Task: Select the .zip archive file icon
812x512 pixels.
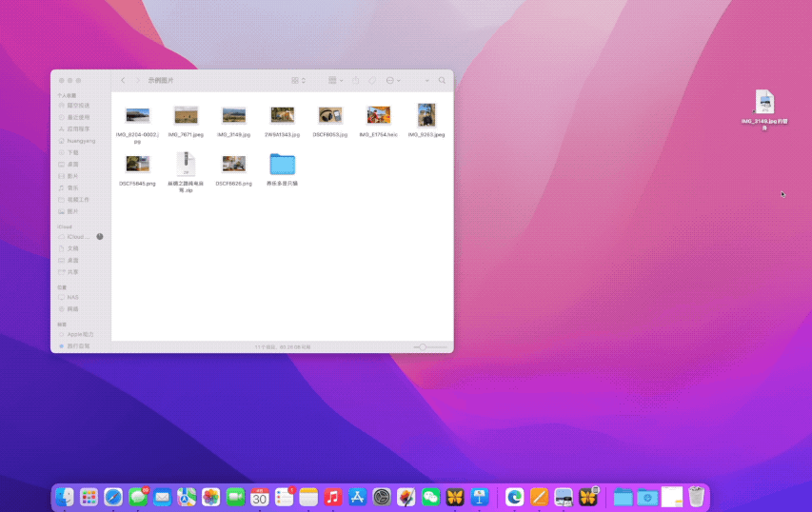Action: 186,164
